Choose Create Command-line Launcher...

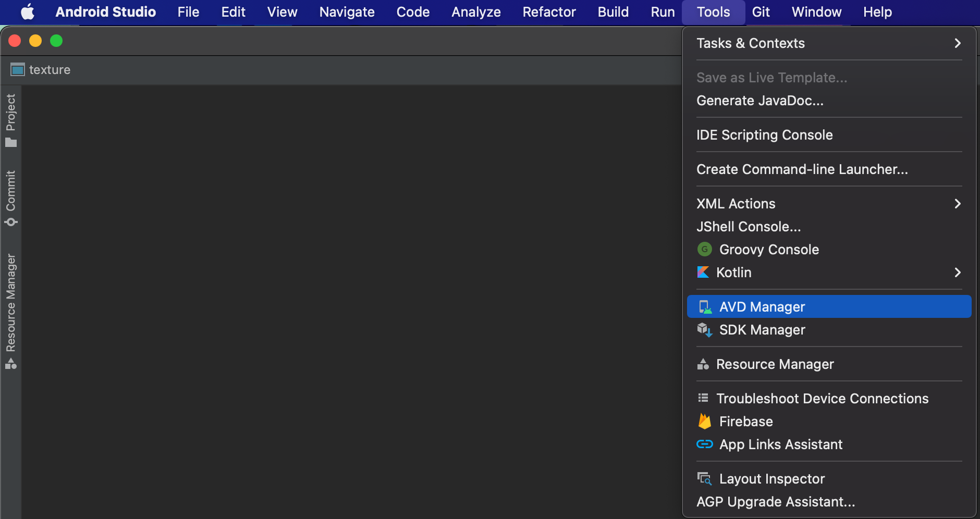(x=829, y=169)
